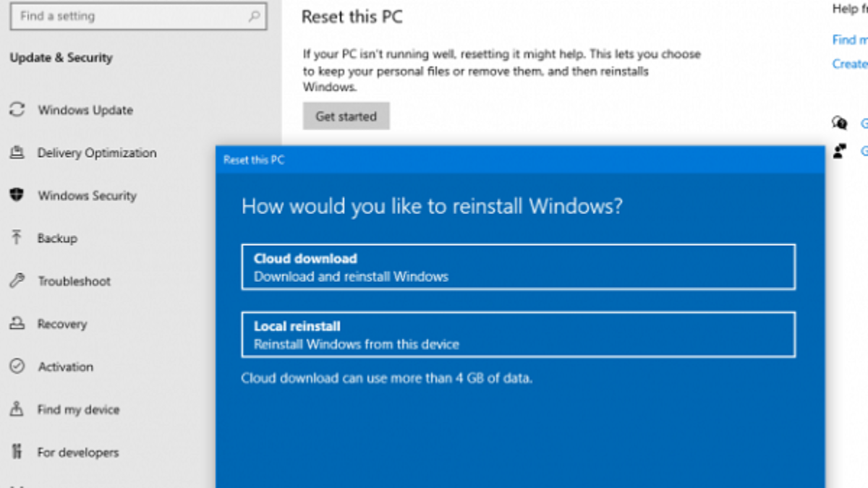Image resolution: width=868 pixels, height=488 pixels.
Task: Select the Windows Security shield icon
Action: click(x=16, y=195)
